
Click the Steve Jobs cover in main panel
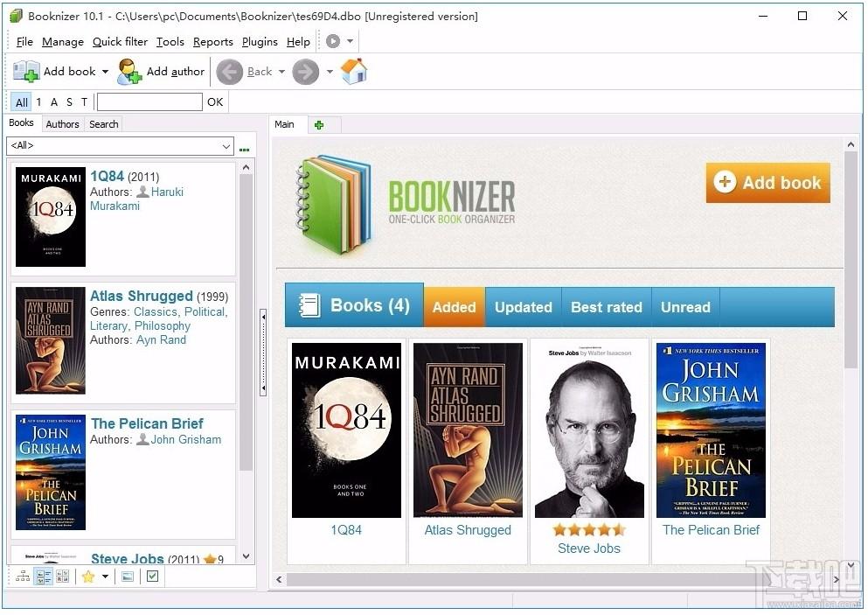pos(589,430)
